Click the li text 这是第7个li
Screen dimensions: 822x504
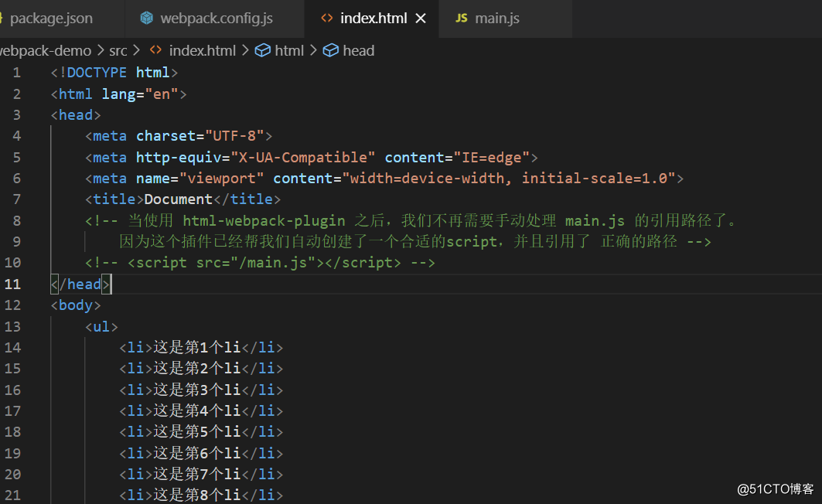196,474
